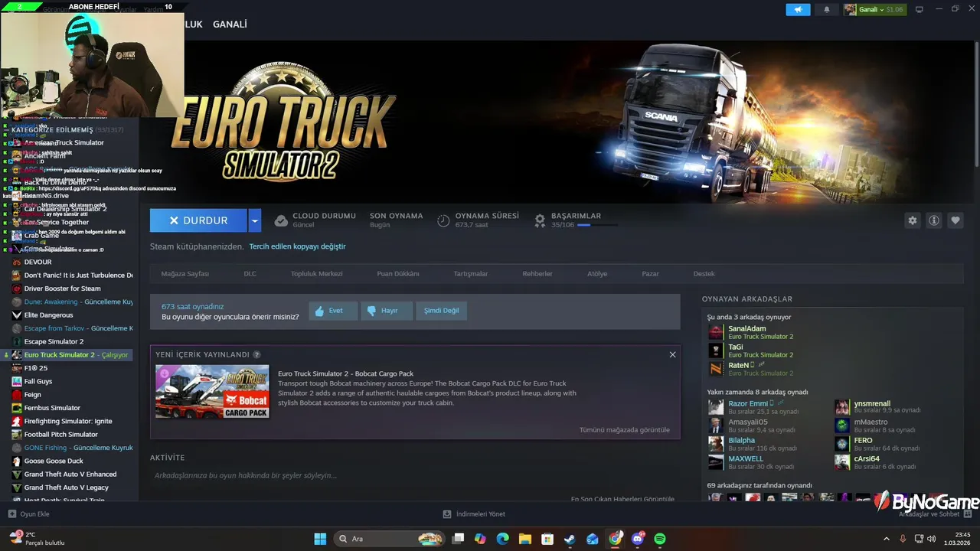Click the play time clock icon
Viewport: 980px width, 551px height.
coord(443,220)
